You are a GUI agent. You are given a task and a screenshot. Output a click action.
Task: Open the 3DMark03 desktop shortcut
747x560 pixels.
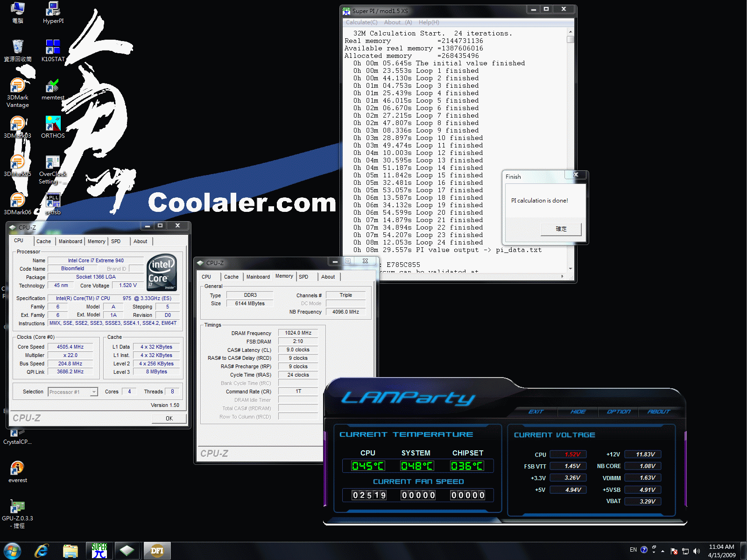pos(18,127)
